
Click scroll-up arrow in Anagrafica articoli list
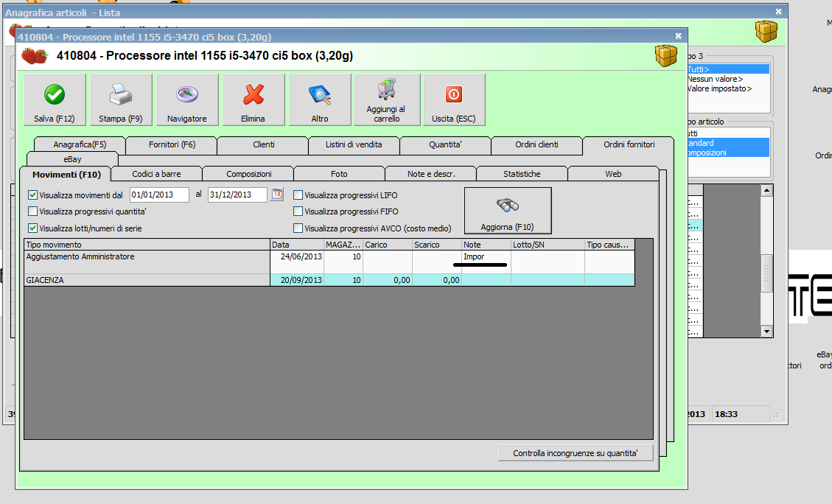766,190
